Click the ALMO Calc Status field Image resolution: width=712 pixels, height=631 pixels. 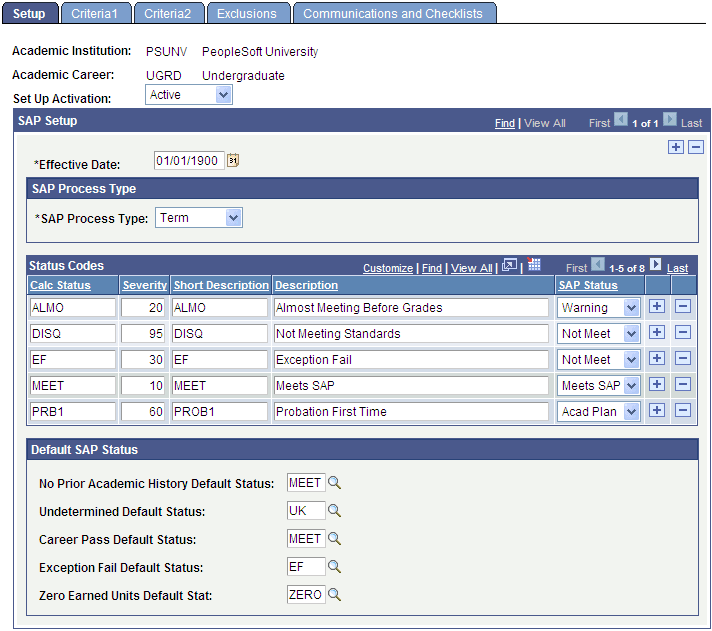[x=73, y=308]
